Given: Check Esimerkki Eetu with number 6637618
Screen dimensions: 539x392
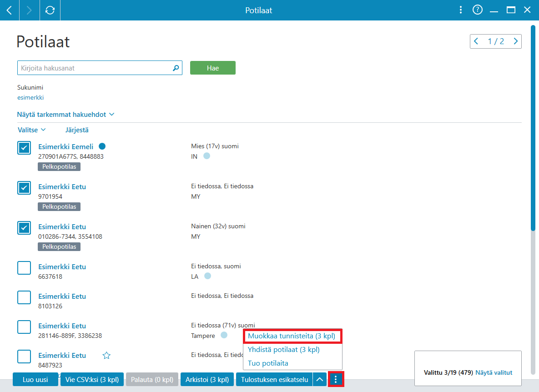Looking at the screenshot, I should point(24,268).
